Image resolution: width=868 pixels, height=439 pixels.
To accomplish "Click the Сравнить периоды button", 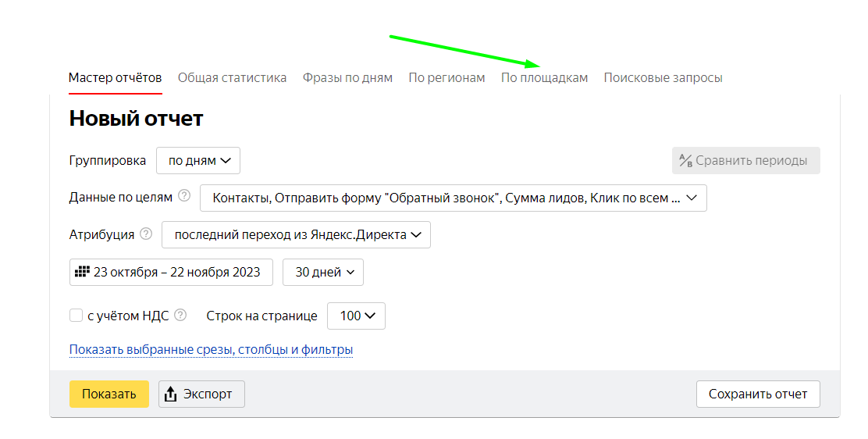I will pyautogui.click(x=746, y=161).
